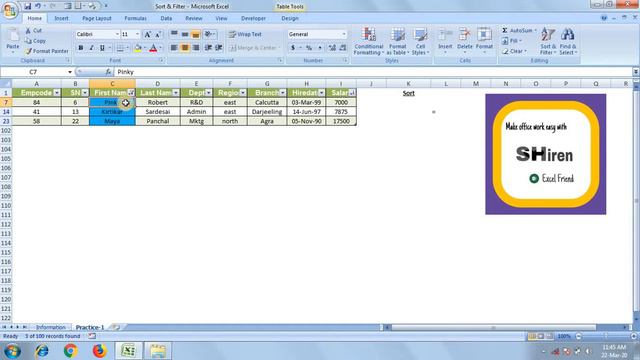Click the Cut scissors icon

pos(28,31)
